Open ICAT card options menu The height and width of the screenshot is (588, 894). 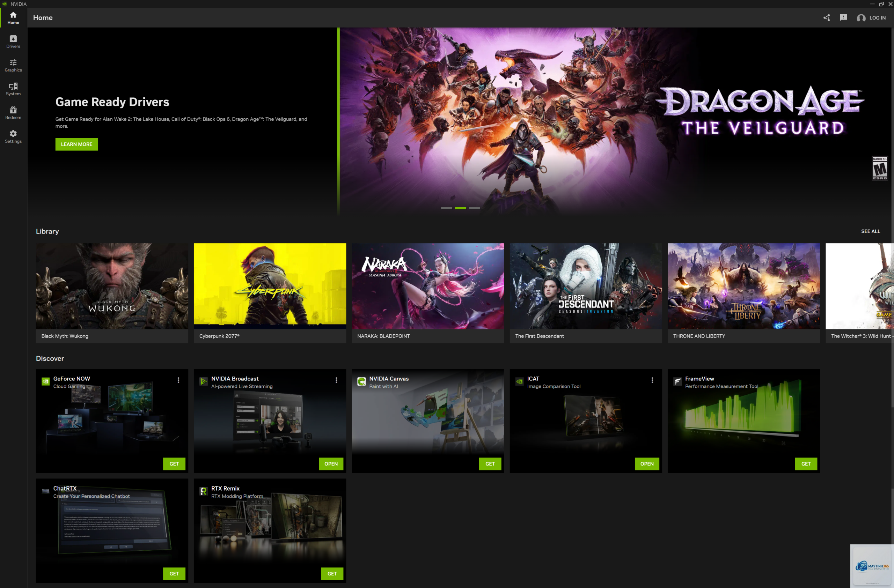point(652,380)
